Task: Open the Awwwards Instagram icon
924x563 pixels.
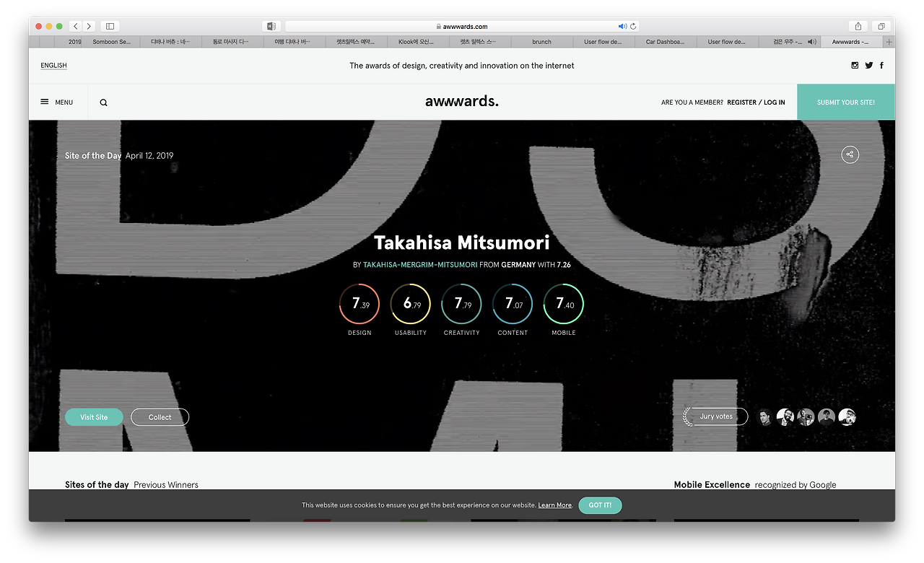Action: coord(855,65)
